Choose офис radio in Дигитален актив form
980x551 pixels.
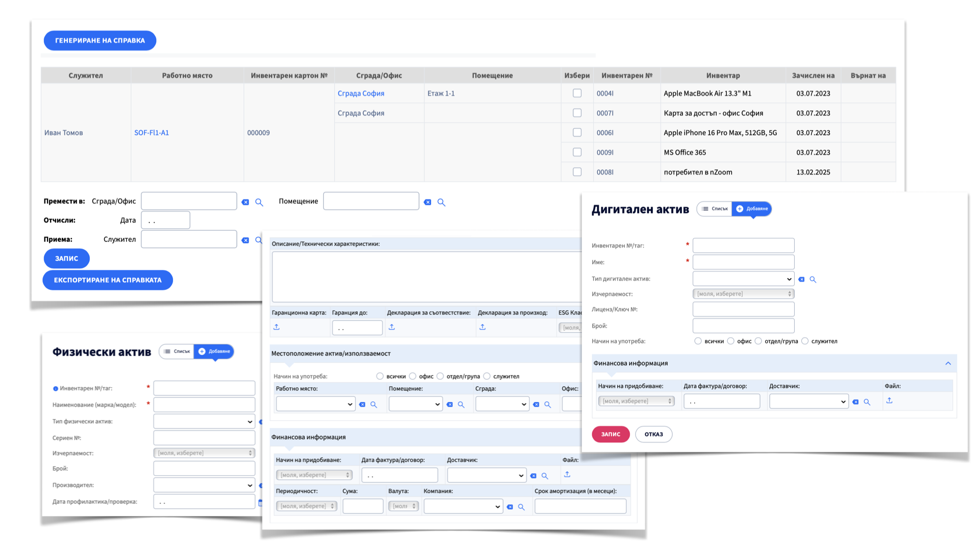pos(730,341)
